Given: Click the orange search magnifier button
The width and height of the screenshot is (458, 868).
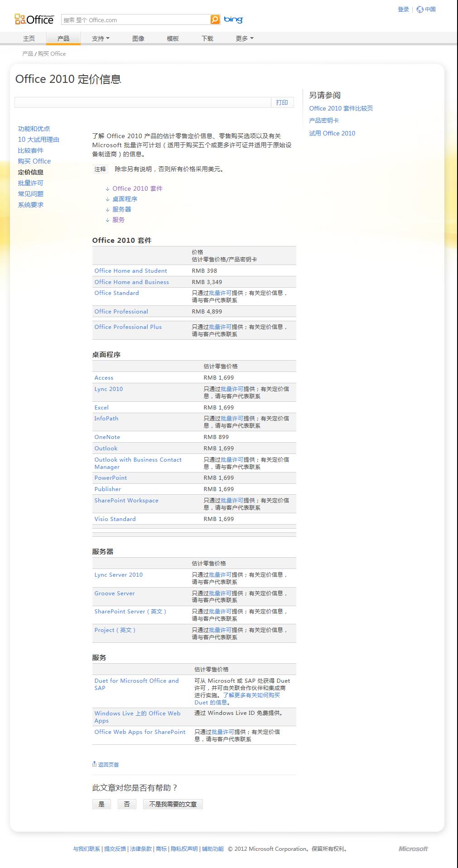Looking at the screenshot, I should [x=215, y=19].
